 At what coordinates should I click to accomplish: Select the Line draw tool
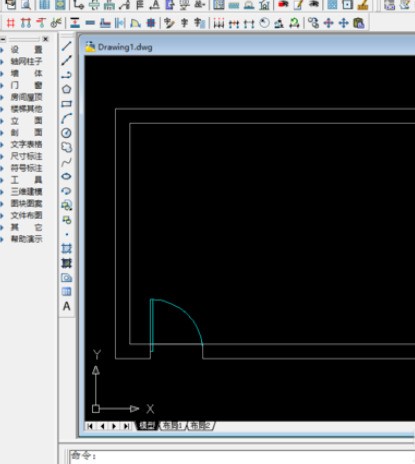(x=66, y=46)
